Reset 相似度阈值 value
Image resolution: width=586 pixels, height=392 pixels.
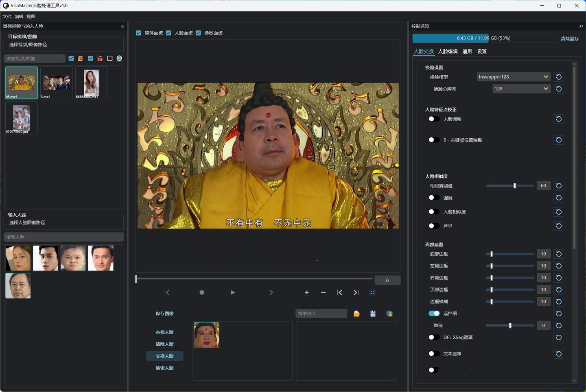click(x=559, y=185)
